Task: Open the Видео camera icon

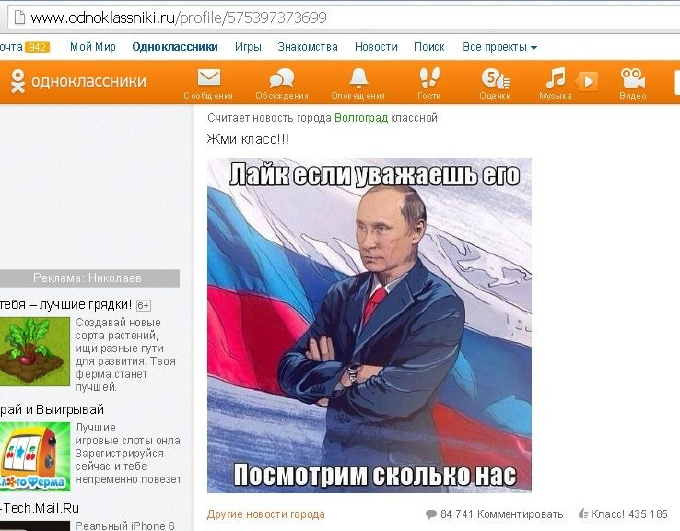Action: pos(633,78)
